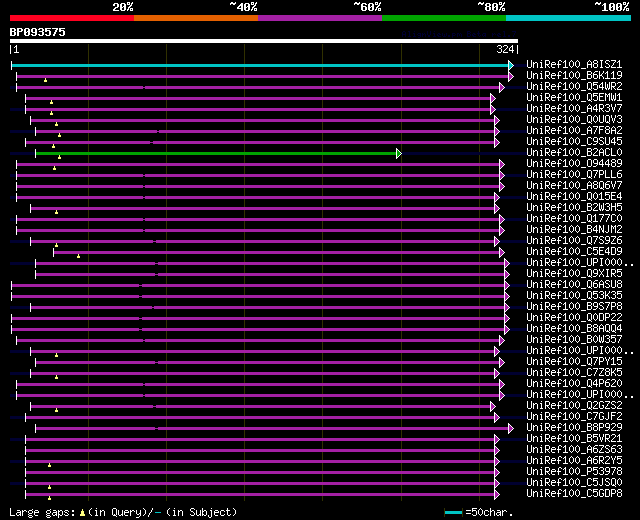
Task: Click the query end position 324
Action: point(505,49)
